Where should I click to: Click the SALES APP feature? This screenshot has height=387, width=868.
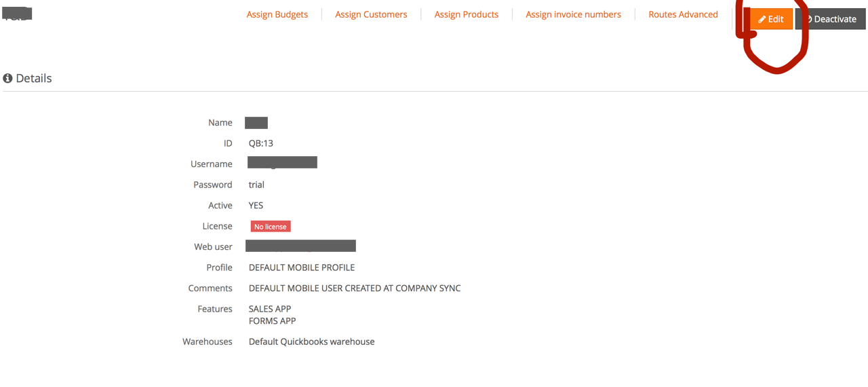pyautogui.click(x=270, y=309)
